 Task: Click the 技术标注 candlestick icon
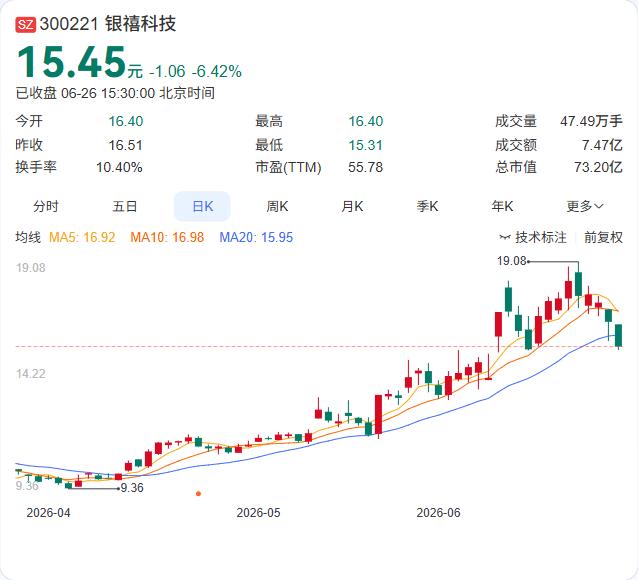coord(505,237)
